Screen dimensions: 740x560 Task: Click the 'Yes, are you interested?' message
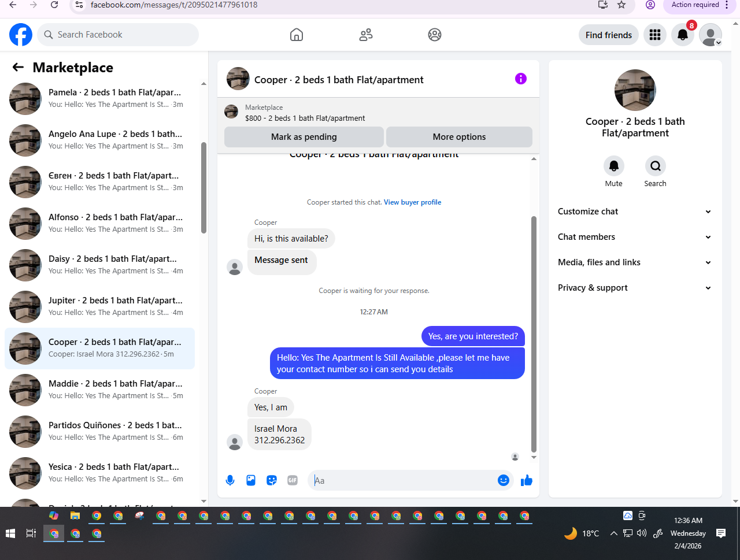coord(473,336)
